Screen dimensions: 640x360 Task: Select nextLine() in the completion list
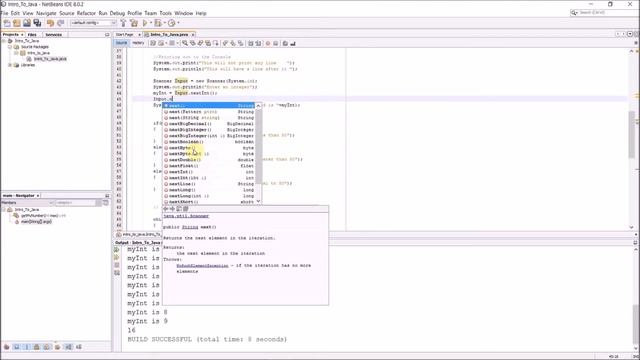(x=209, y=184)
